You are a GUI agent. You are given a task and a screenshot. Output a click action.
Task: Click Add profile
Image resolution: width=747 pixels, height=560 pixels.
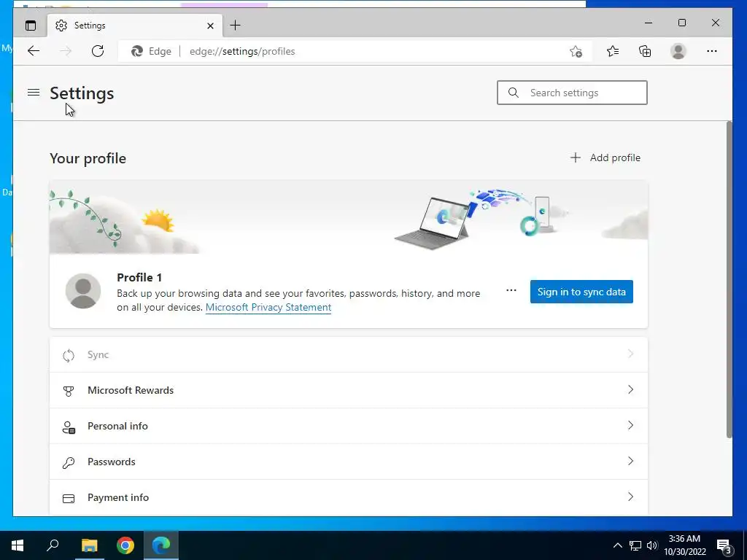[605, 157]
